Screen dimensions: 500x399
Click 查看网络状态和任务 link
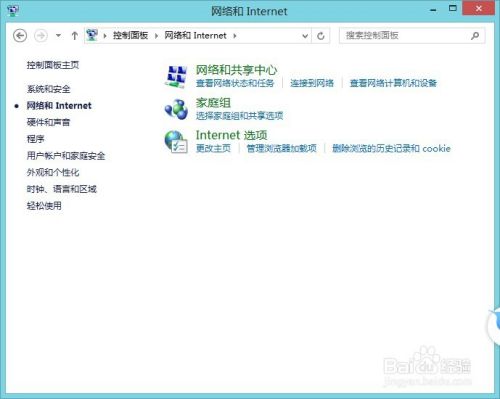point(235,83)
